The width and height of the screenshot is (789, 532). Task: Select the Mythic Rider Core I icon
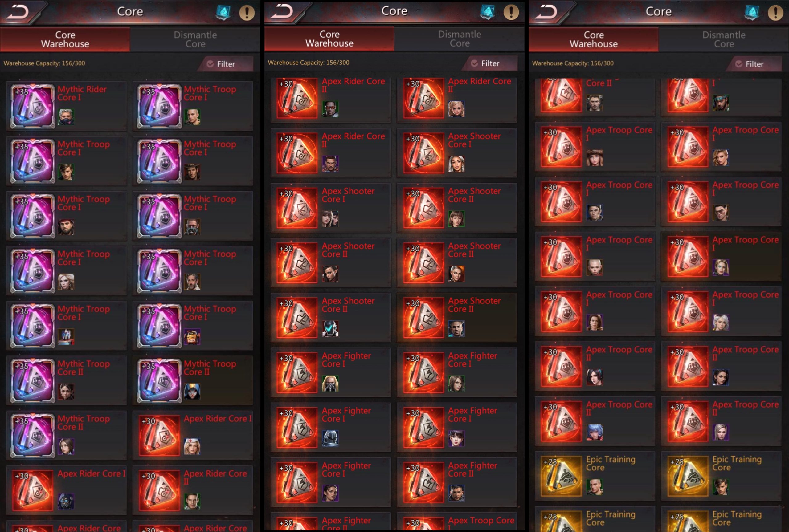pos(33,106)
